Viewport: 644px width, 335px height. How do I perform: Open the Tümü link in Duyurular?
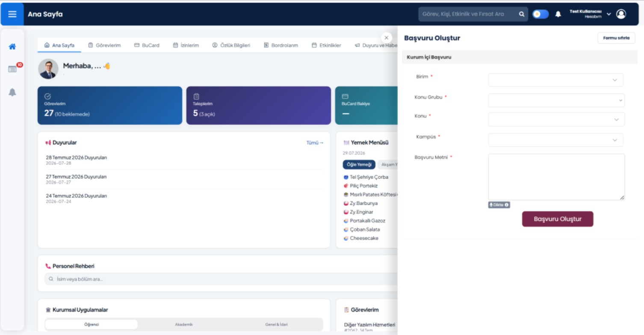click(x=315, y=143)
